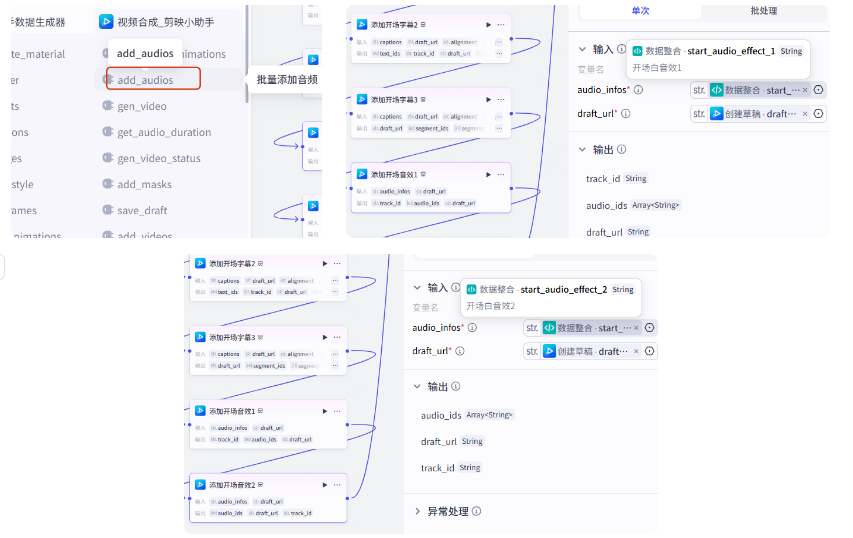Remove draft_url reference with x in effect_2 panel
Viewport: 853px width, 538px height.
[636, 351]
